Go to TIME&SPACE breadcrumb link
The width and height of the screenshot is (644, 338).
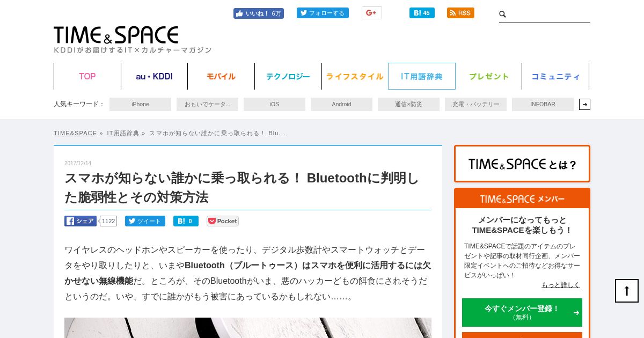pyautogui.click(x=75, y=133)
